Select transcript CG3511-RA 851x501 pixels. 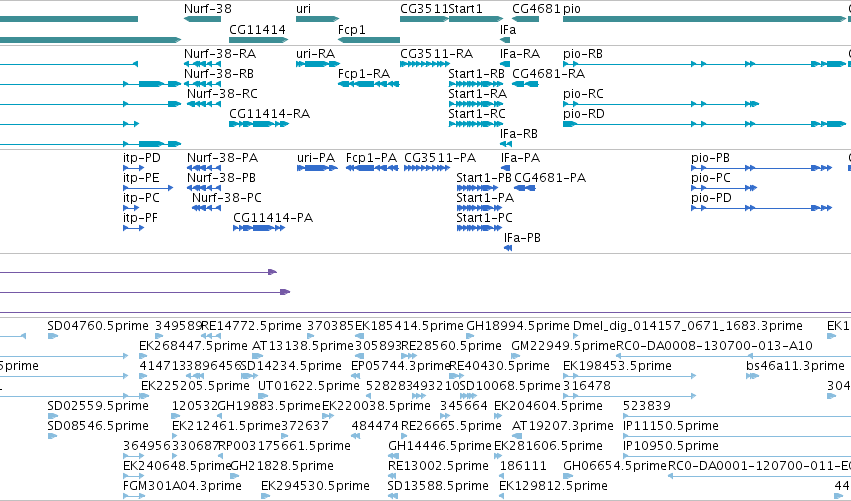436,54
